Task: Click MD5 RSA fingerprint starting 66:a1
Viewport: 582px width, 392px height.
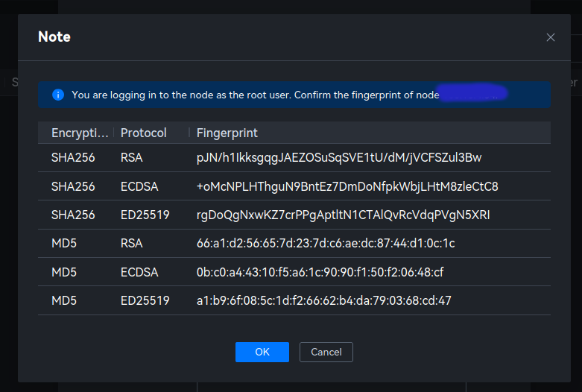Action: [326, 244]
